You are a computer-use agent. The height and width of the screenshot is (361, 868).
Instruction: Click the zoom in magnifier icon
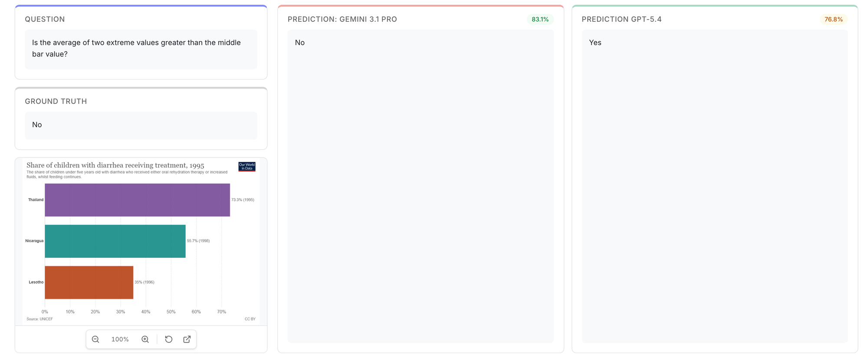145,339
